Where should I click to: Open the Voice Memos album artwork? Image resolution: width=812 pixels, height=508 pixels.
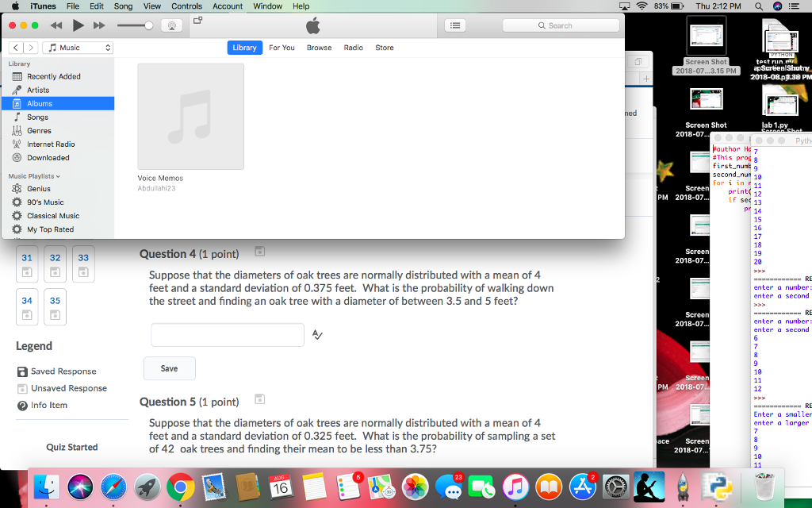tap(190, 117)
